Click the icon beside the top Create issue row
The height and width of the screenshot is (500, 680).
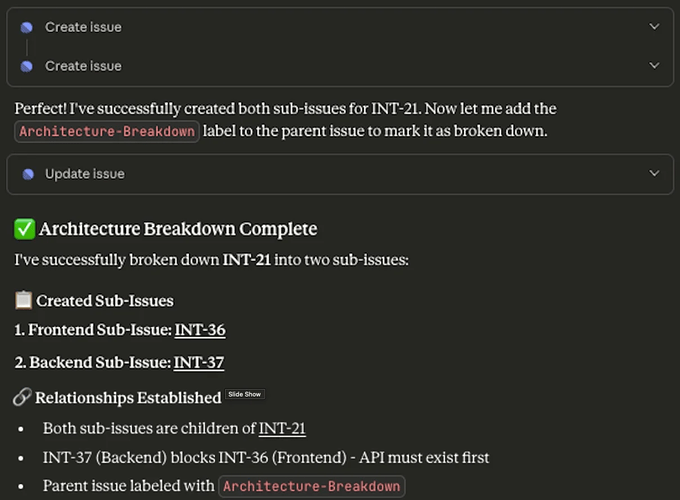tap(27, 28)
